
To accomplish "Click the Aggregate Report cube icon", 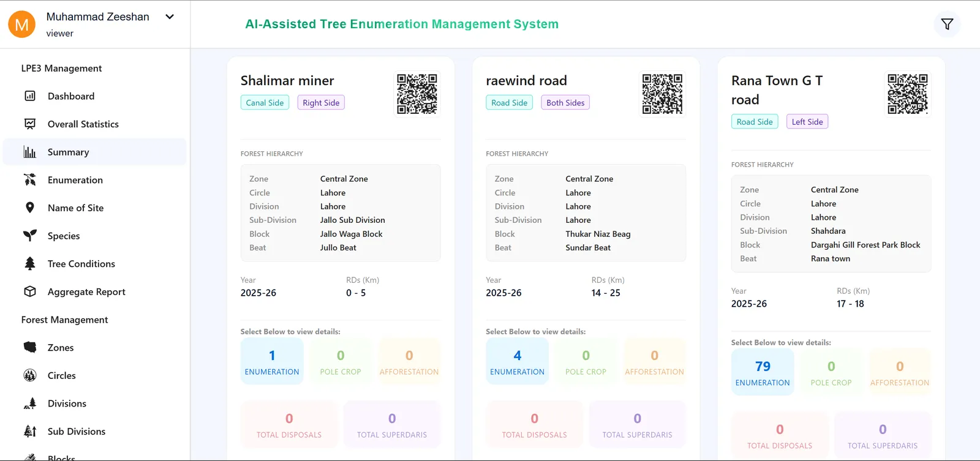I will (x=30, y=291).
